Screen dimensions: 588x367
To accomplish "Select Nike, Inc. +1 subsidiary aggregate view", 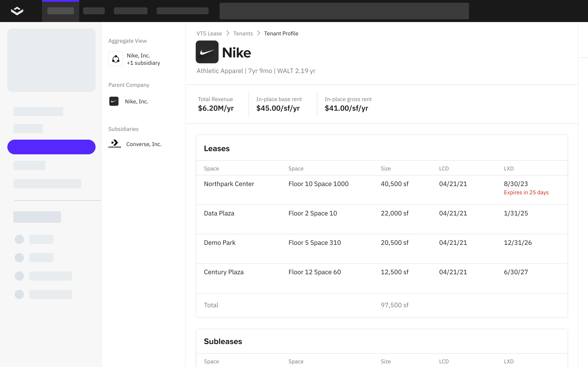I will [143, 59].
